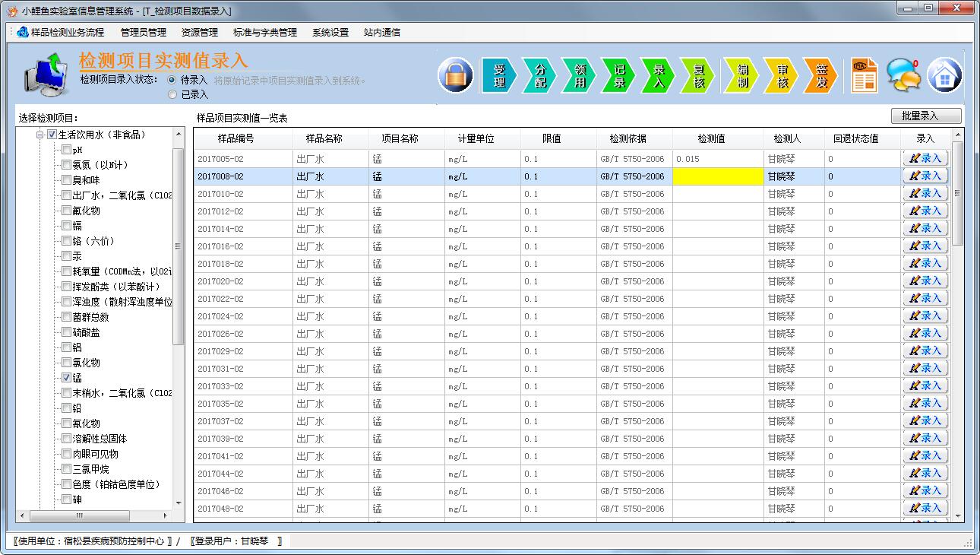
Task: Check the pH checkbox
Action: point(67,150)
